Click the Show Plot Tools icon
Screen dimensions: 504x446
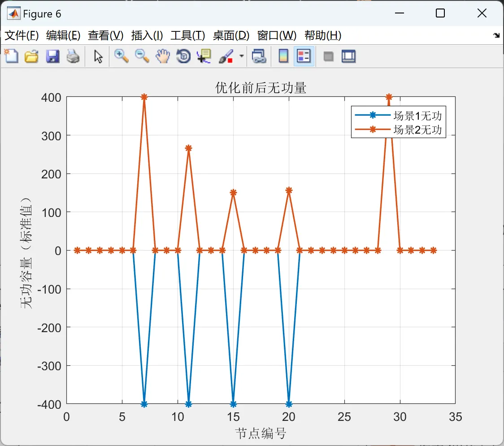click(348, 56)
